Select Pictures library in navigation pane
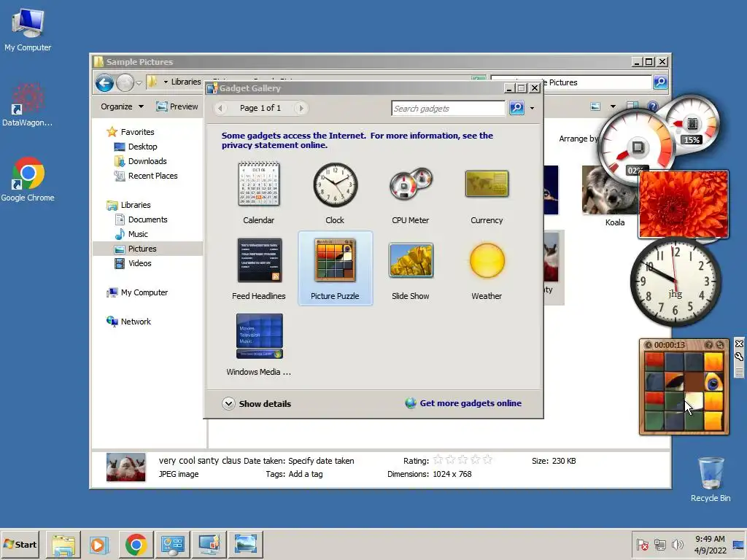Screen dimensions: 747x560 click(x=147, y=249)
